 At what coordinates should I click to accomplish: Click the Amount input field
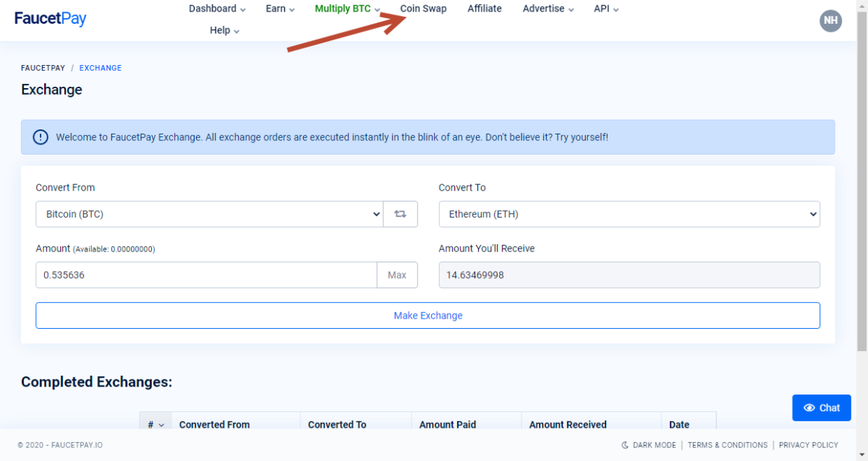pos(206,275)
